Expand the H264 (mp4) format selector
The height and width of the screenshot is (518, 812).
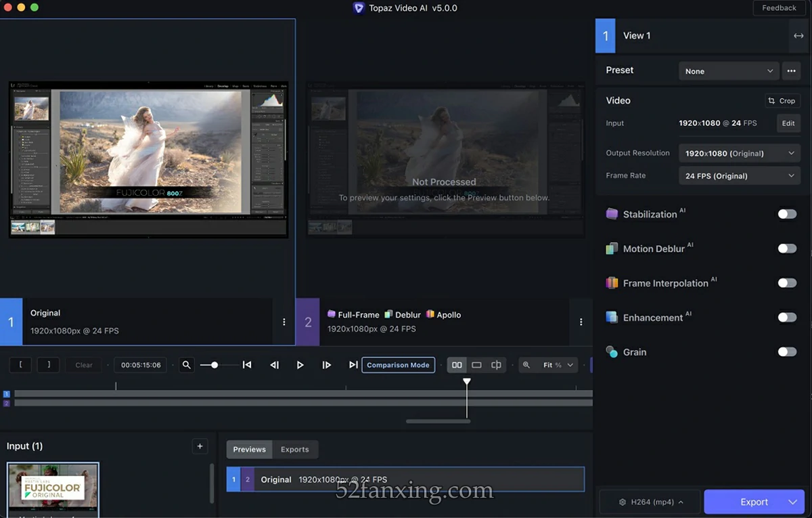click(650, 502)
